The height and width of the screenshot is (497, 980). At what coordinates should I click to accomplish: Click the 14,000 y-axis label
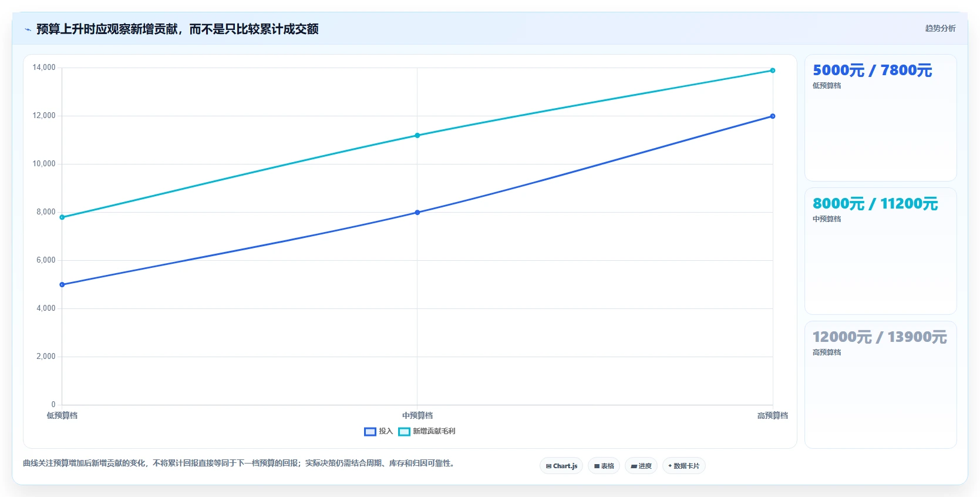44,68
